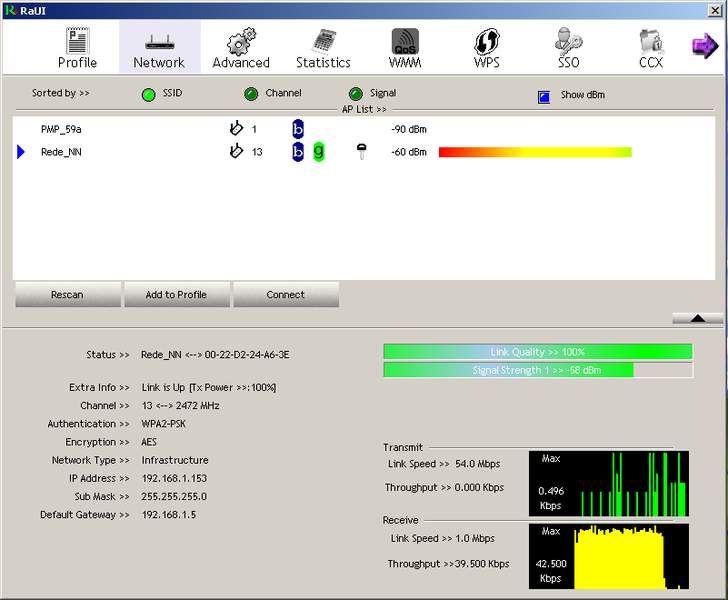Select sort by SSID radio button
The image size is (728, 600).
tap(148, 94)
